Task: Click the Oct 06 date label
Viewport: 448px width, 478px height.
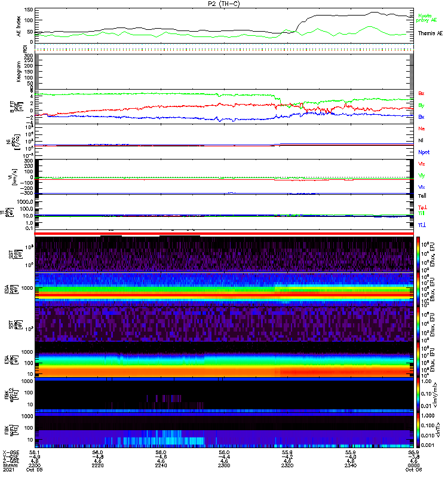Action: click(x=413, y=470)
